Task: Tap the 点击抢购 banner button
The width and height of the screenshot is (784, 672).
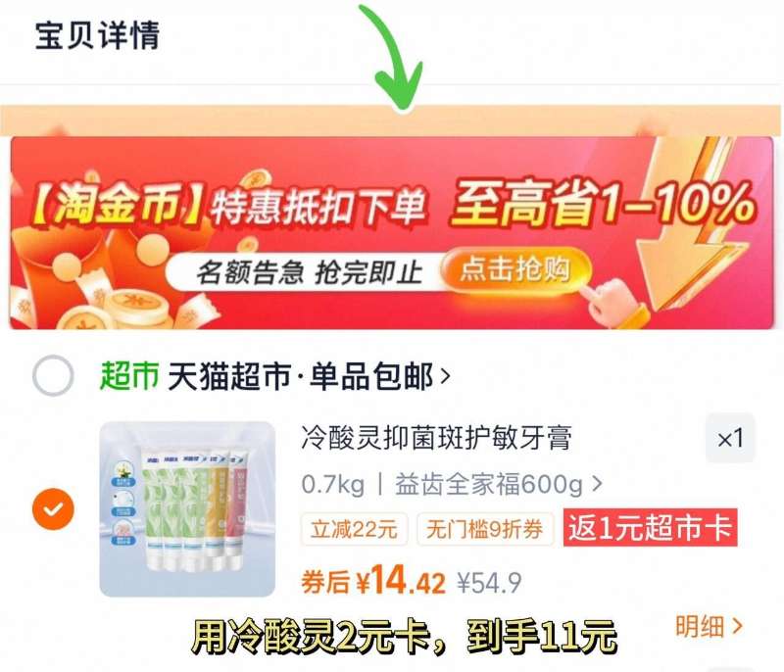Action: coord(515,270)
